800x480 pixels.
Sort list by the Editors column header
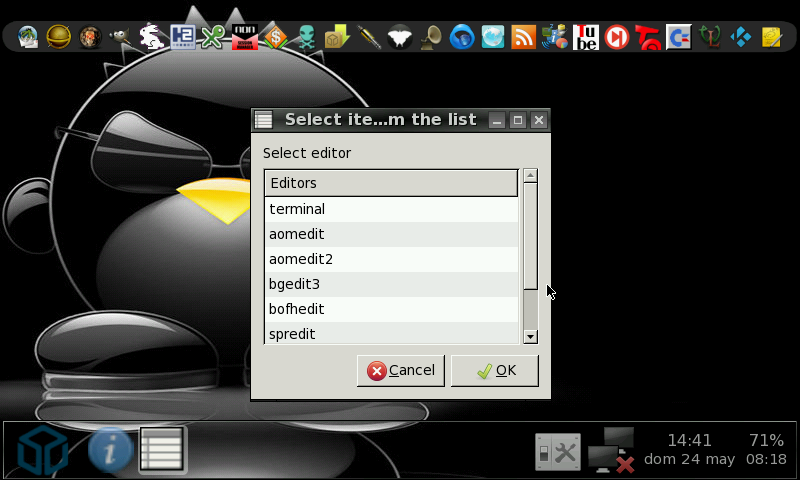[391, 183]
